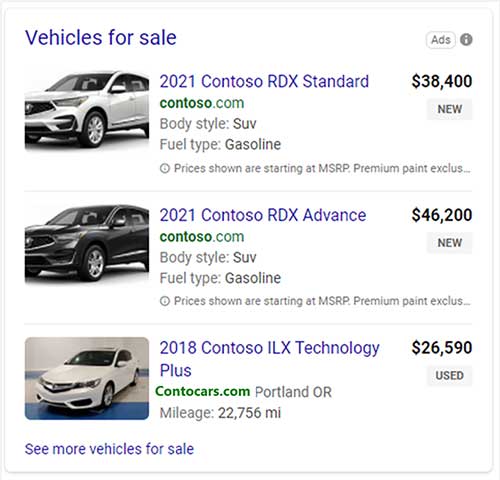Click the white RDX Standard car photo
Screen dimensions: 500x480
(x=87, y=109)
